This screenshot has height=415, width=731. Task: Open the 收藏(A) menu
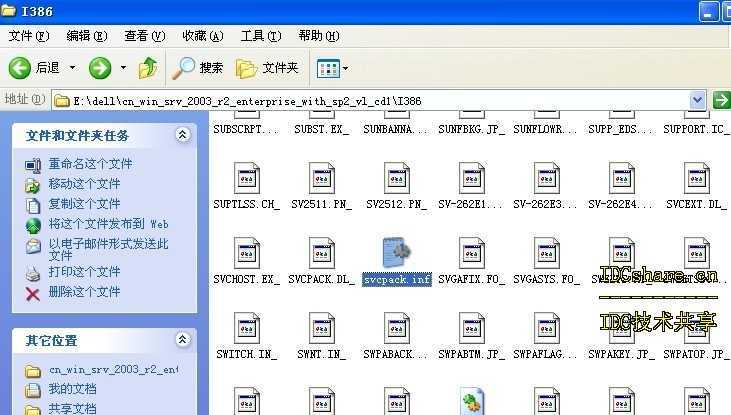pyautogui.click(x=203, y=36)
